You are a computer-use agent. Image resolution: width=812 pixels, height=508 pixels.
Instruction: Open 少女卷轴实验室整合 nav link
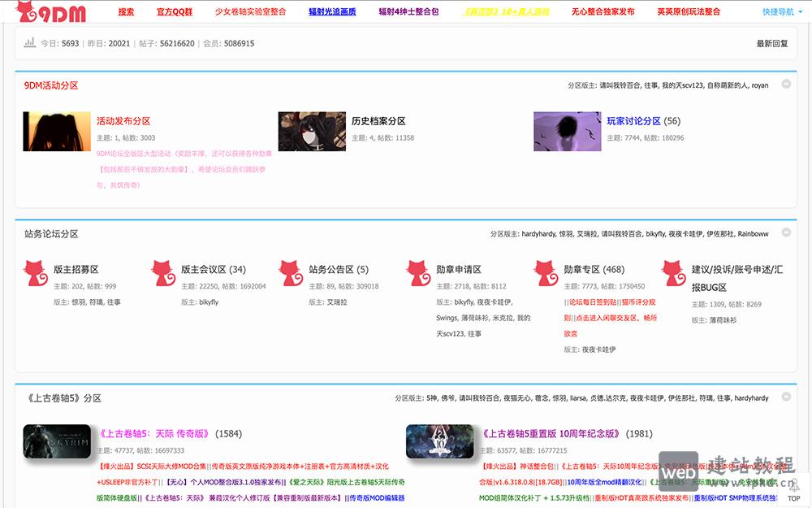[x=250, y=11]
